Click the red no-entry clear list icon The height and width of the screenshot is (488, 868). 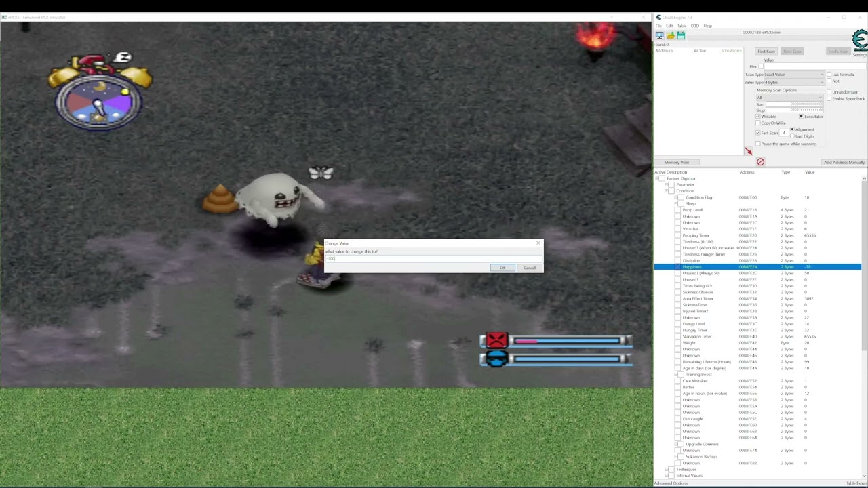coord(760,162)
